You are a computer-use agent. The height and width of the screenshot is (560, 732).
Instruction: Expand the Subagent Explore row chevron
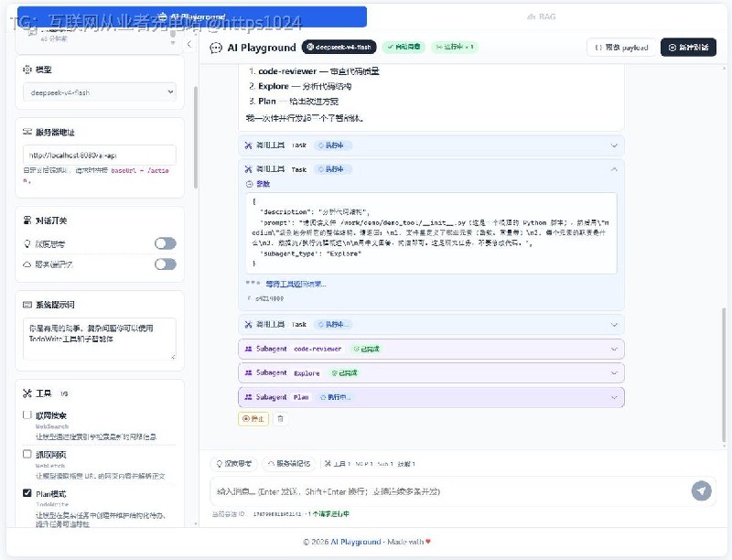(614, 372)
